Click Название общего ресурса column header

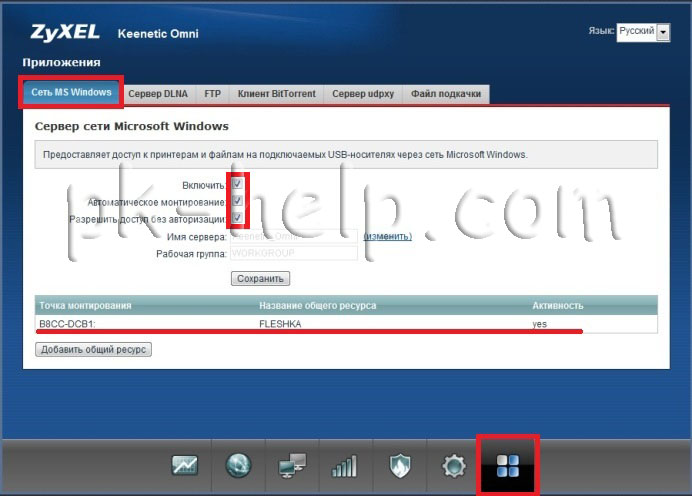[x=318, y=305]
